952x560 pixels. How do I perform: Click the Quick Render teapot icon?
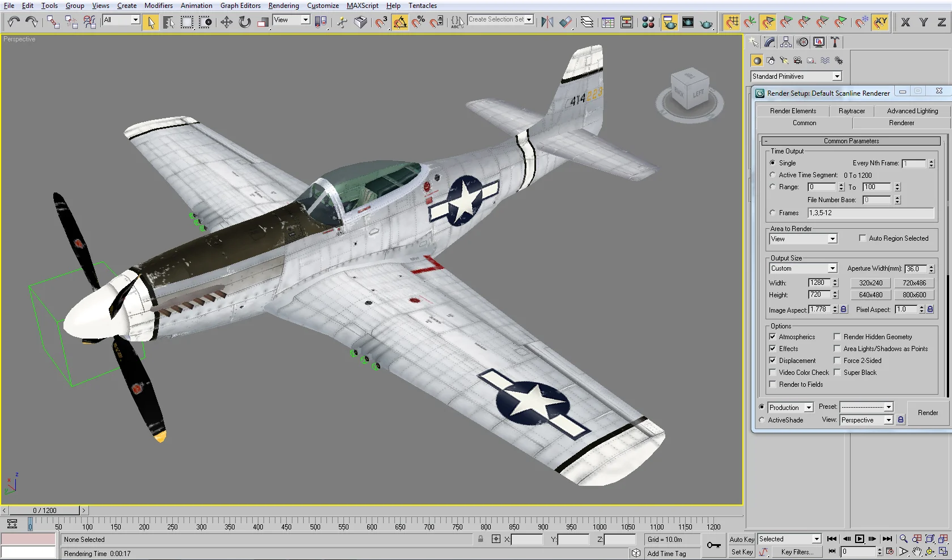706,22
